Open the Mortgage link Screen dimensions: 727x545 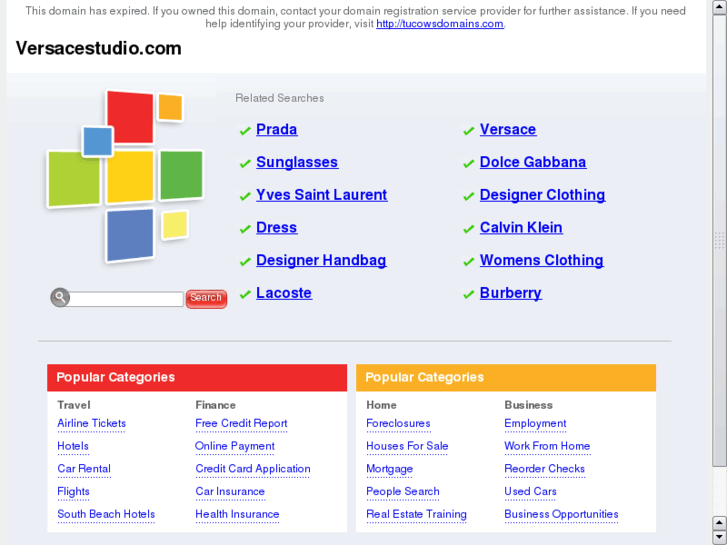tap(389, 469)
